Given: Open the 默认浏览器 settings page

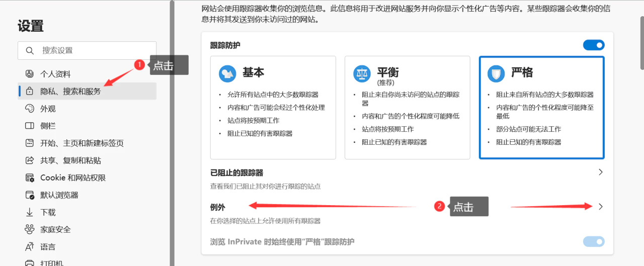Looking at the screenshot, I should (59, 195).
